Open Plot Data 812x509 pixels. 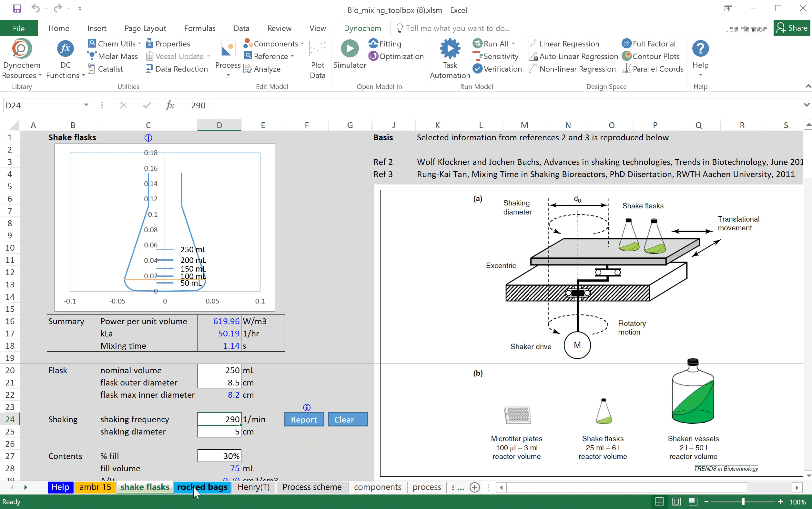pos(318,59)
